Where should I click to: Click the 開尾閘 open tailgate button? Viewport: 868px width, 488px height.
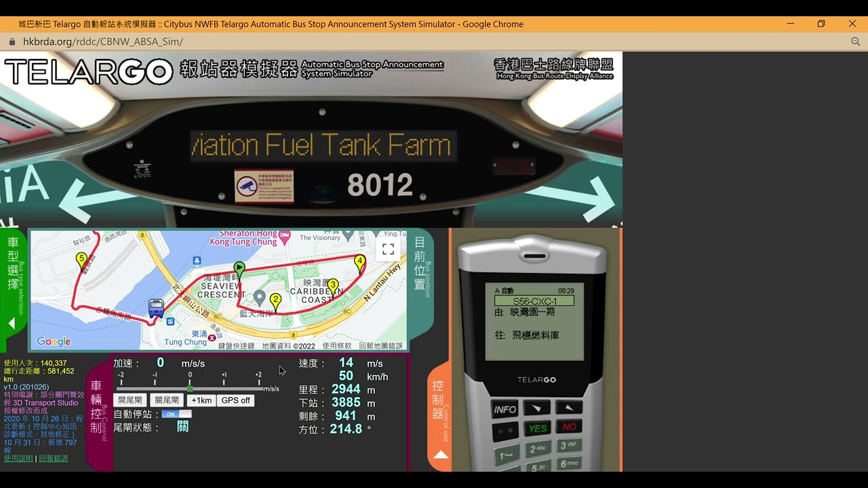[x=130, y=401]
